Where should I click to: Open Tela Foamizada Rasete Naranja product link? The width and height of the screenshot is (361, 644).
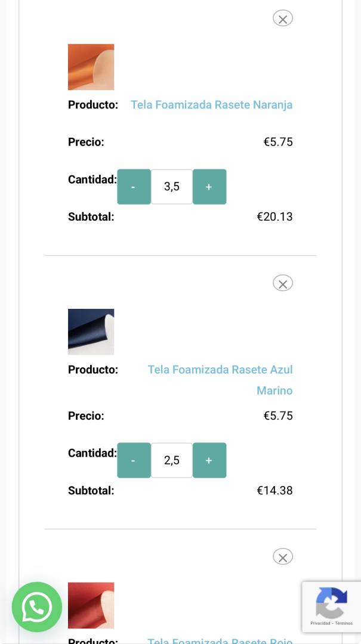click(x=211, y=105)
